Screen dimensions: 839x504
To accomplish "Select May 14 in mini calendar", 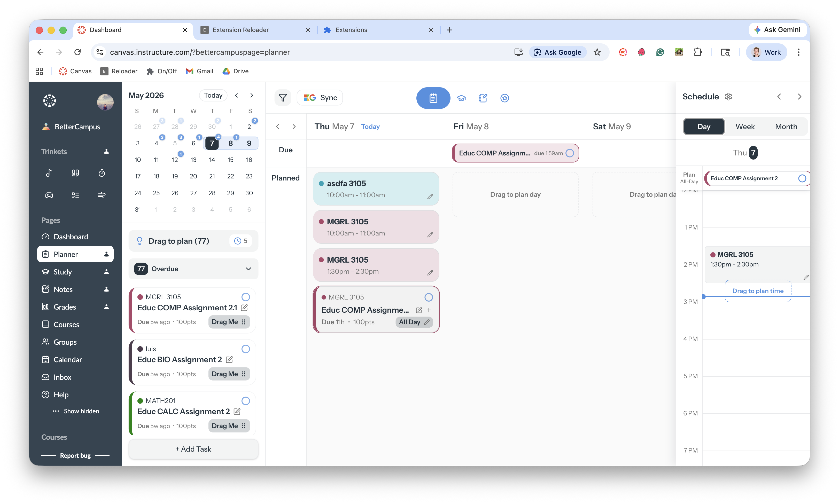I will click(x=212, y=160).
